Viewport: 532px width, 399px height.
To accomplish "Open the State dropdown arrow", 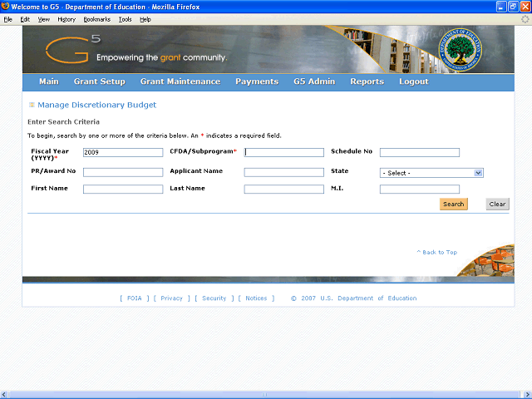I will (x=478, y=173).
